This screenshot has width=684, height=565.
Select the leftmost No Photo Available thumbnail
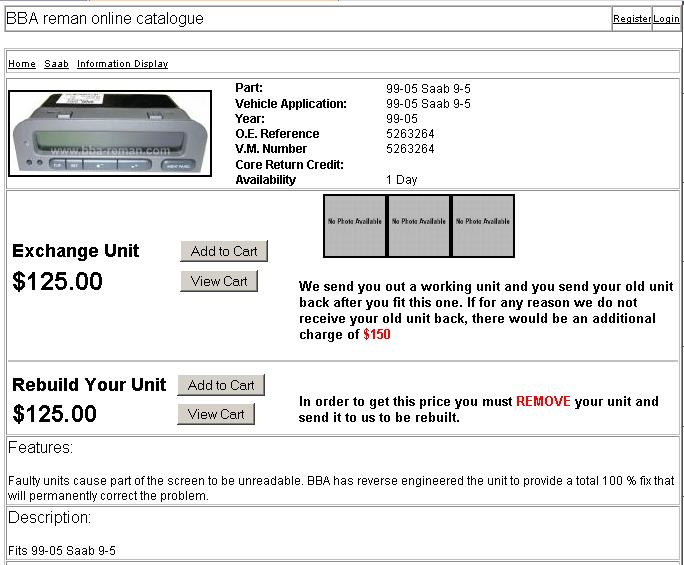[x=354, y=225]
